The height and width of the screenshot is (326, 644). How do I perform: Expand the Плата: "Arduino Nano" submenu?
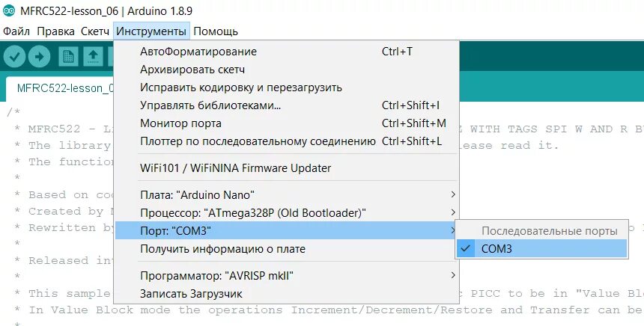click(286, 195)
